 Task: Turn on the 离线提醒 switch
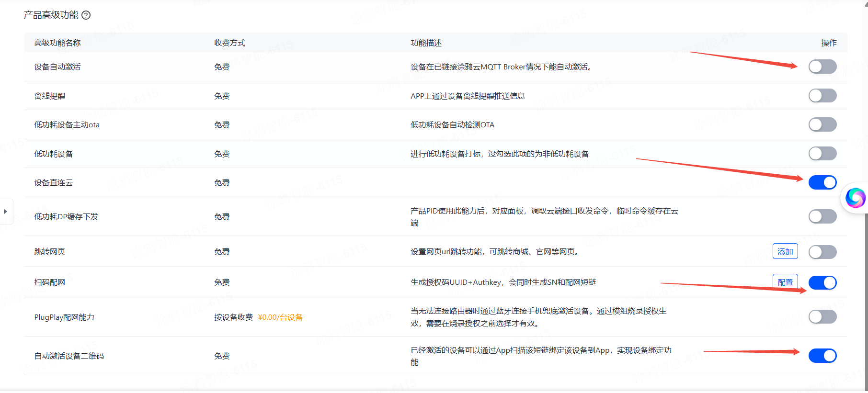point(822,96)
